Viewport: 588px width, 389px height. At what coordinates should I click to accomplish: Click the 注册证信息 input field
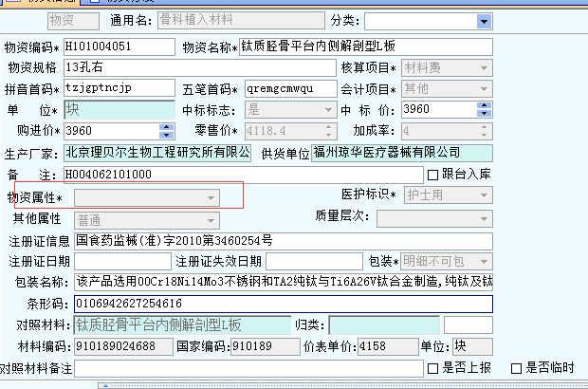click(284, 241)
